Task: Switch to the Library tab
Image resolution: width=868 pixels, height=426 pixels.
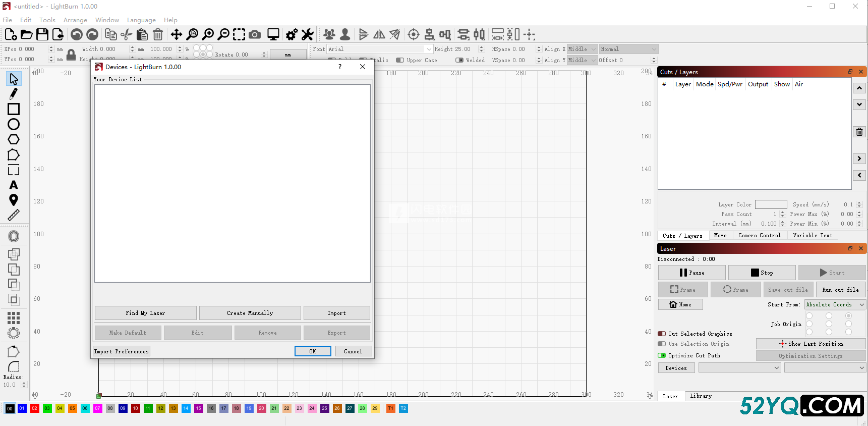Action: click(701, 396)
